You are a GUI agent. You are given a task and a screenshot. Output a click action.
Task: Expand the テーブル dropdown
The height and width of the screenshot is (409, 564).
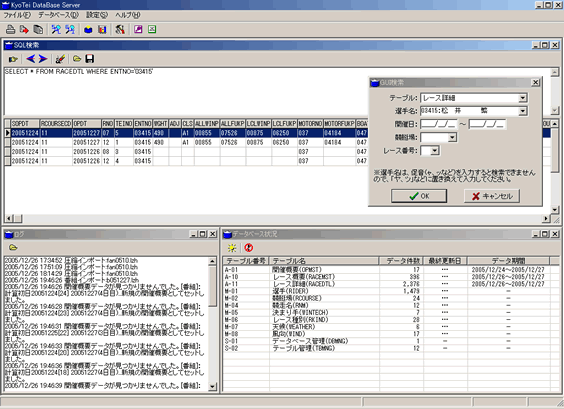523,98
